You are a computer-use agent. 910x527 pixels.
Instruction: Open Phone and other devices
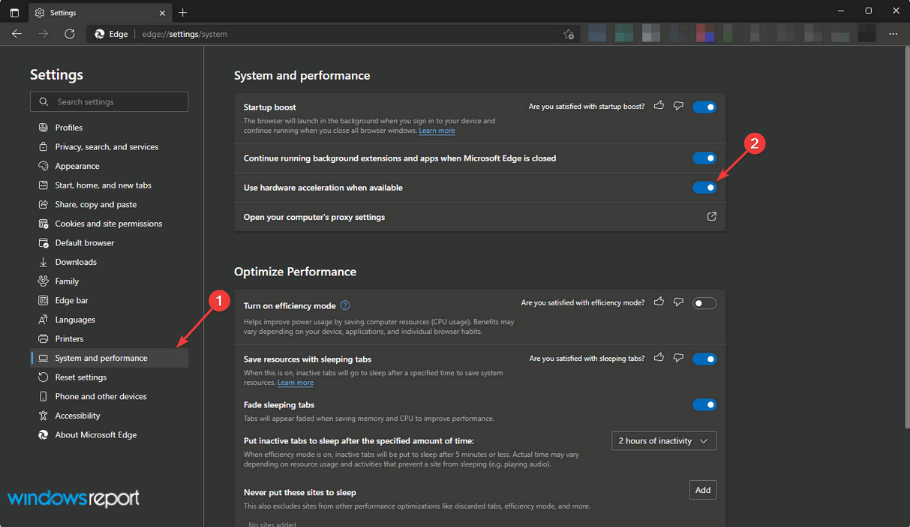pos(109,396)
